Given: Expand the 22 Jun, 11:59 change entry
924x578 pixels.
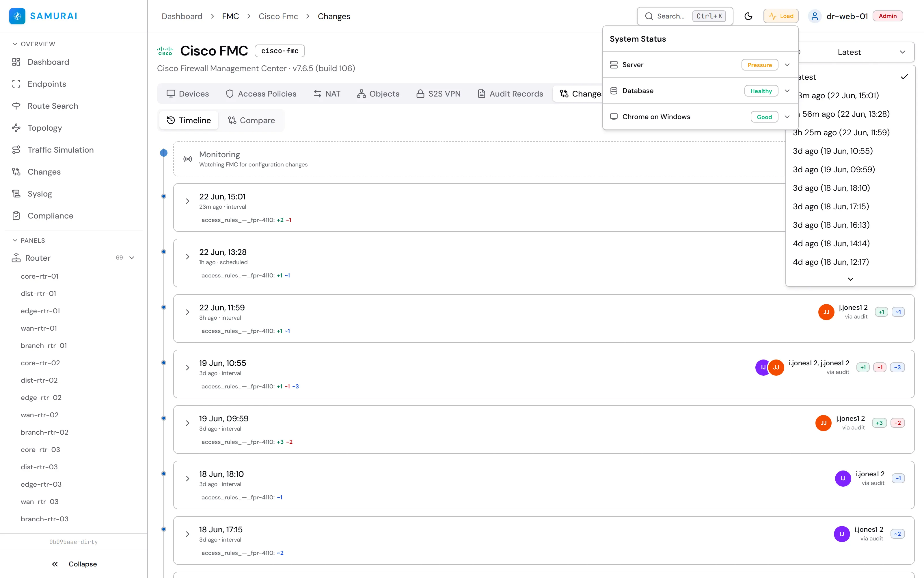Looking at the screenshot, I should (187, 312).
